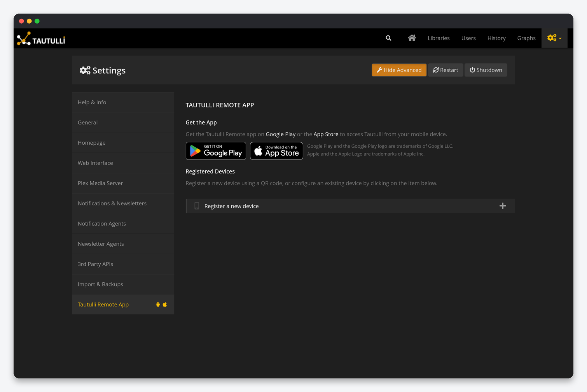The width and height of the screenshot is (587, 392).
Task: Click the Restart button
Action: 445,70
